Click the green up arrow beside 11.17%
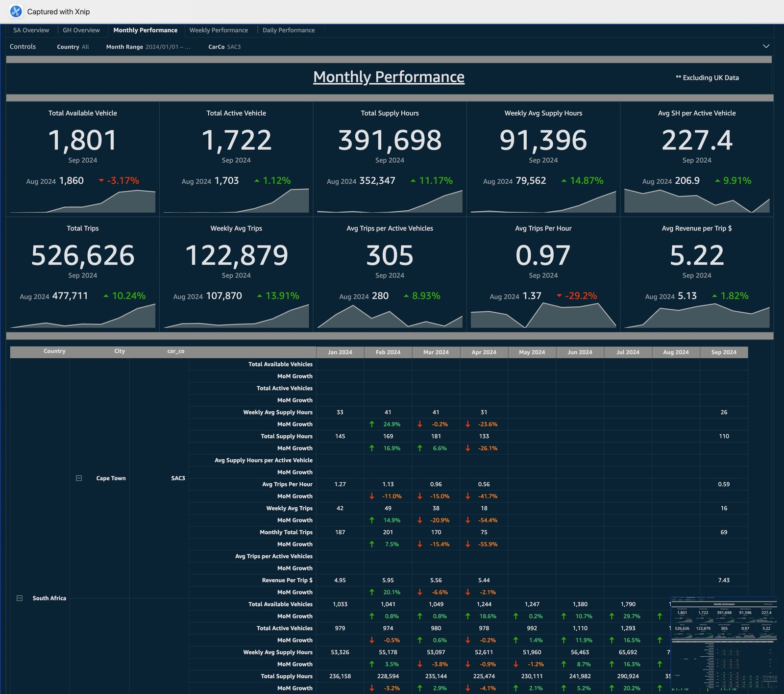Screen dimensions: 784x694 (413, 181)
